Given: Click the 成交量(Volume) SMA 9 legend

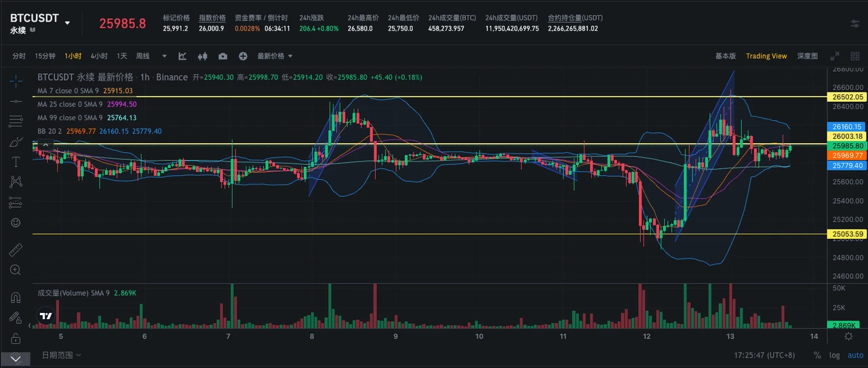Looking at the screenshot, I should pyautogui.click(x=87, y=293).
